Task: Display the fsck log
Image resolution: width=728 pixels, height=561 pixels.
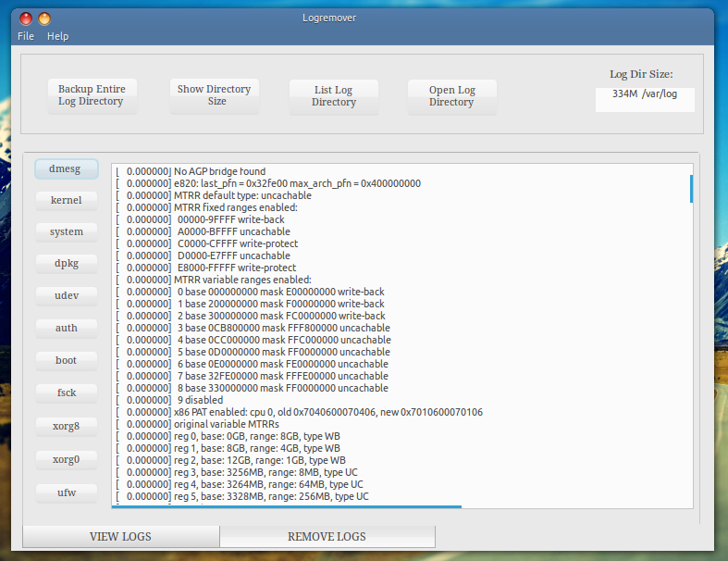Action: click(67, 393)
